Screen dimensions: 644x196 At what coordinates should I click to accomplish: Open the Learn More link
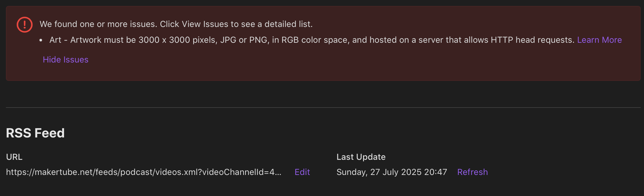(x=599, y=40)
